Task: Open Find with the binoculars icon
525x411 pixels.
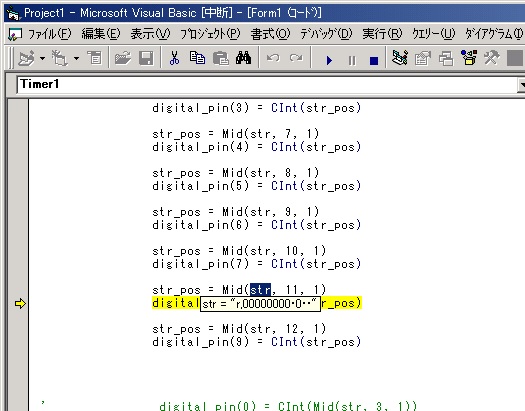Action: click(x=244, y=59)
